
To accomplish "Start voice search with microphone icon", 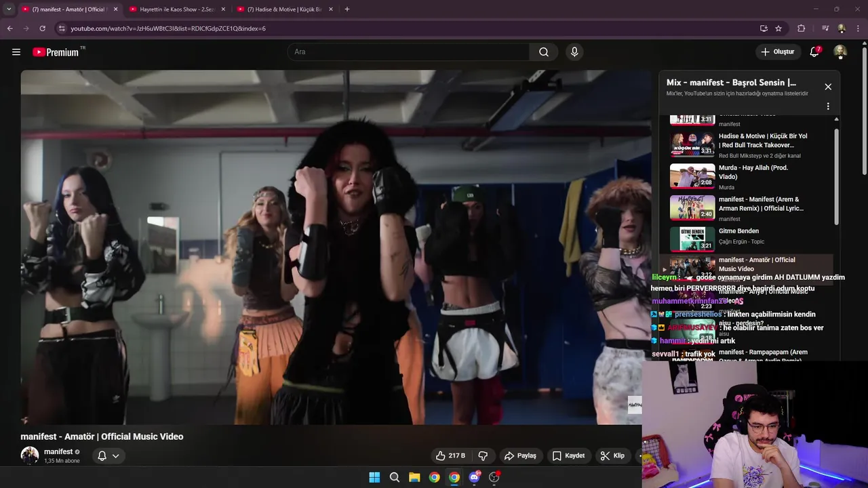I will [574, 52].
